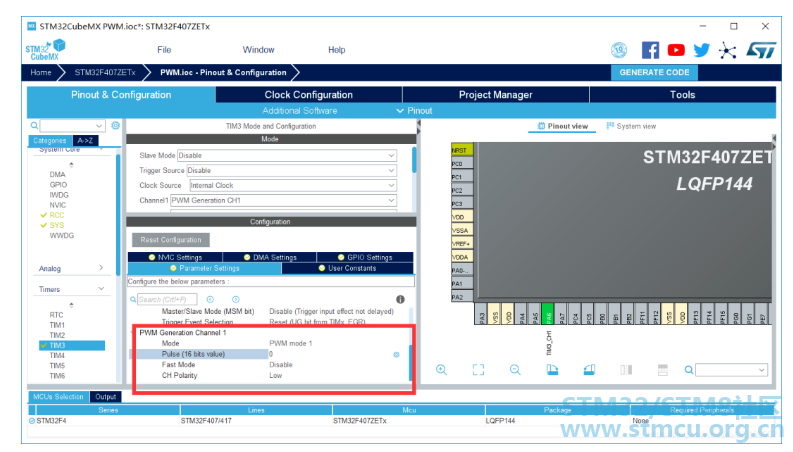This screenshot has height=452, width=793.
Task: Open the Window menu
Action: coord(258,50)
